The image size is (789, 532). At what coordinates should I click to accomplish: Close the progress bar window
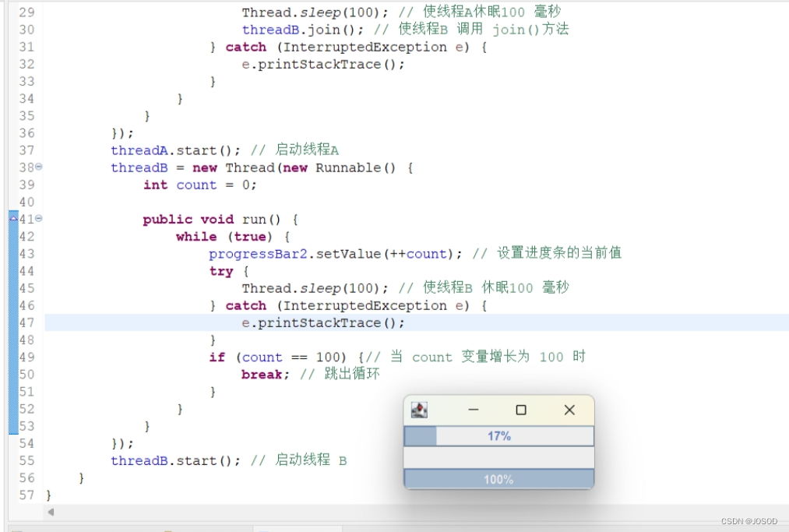(x=569, y=410)
